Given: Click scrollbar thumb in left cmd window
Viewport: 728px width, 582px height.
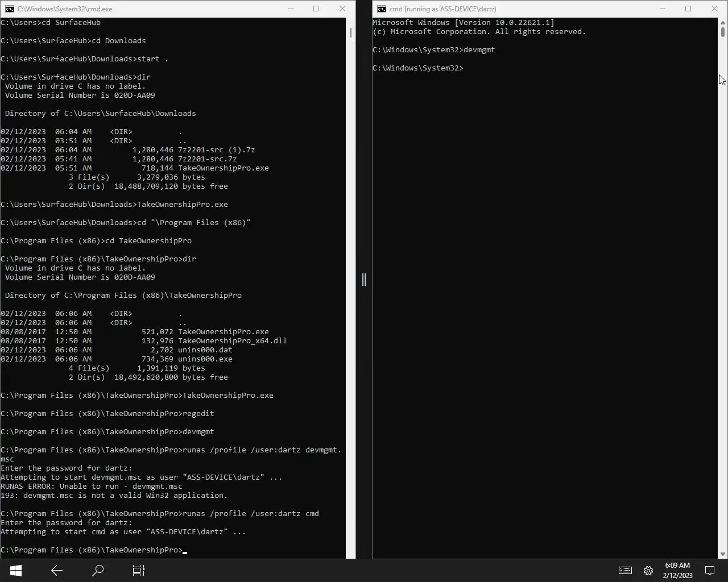Looking at the screenshot, I should (x=351, y=32).
